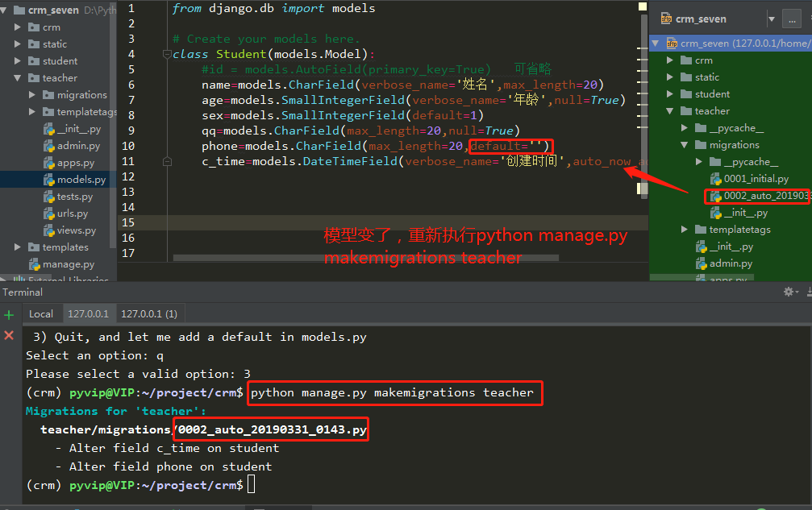The width and height of the screenshot is (812, 510).
Task: Click the manage.py Python file icon
Action: tap(34, 264)
